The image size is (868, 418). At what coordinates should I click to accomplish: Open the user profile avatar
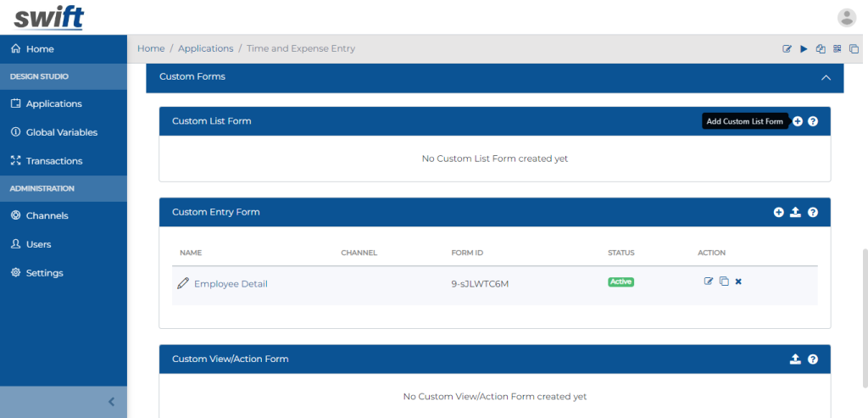[x=846, y=18]
